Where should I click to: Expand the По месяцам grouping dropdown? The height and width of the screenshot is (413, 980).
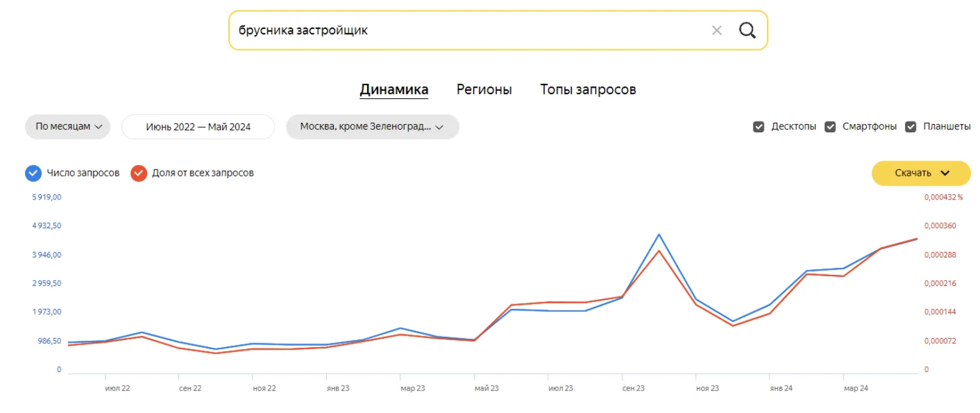pyautogui.click(x=68, y=127)
